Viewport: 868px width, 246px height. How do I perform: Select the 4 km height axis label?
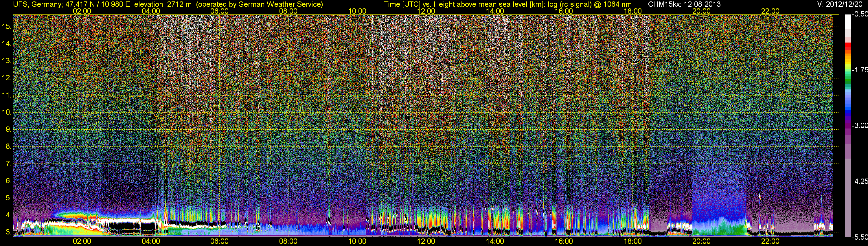8,215
